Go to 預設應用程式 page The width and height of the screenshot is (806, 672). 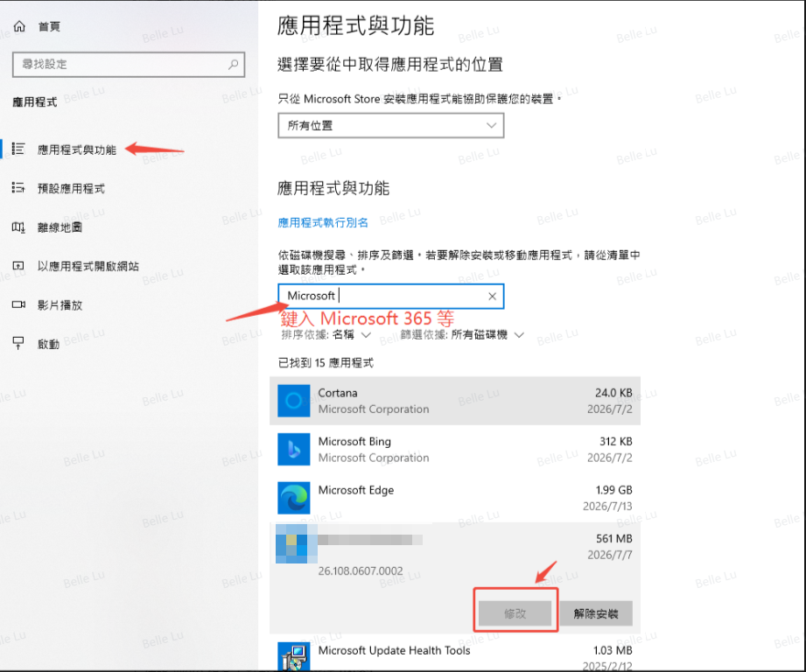[x=71, y=188]
